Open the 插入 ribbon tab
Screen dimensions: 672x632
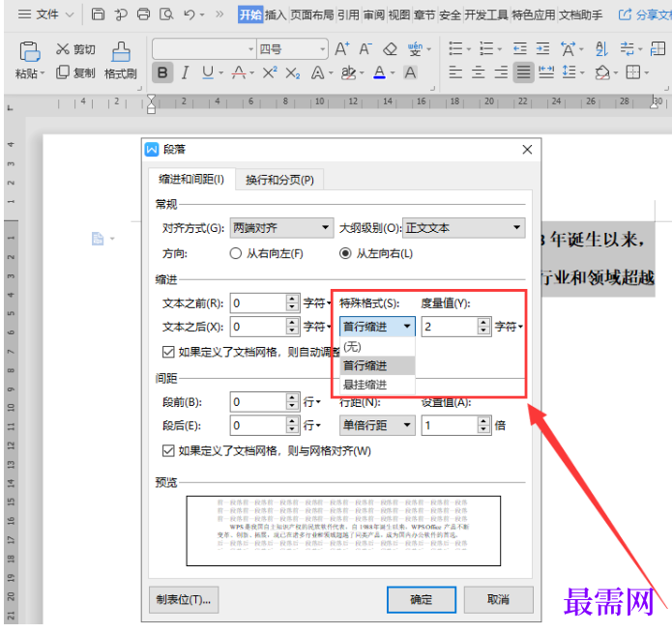pyautogui.click(x=275, y=14)
